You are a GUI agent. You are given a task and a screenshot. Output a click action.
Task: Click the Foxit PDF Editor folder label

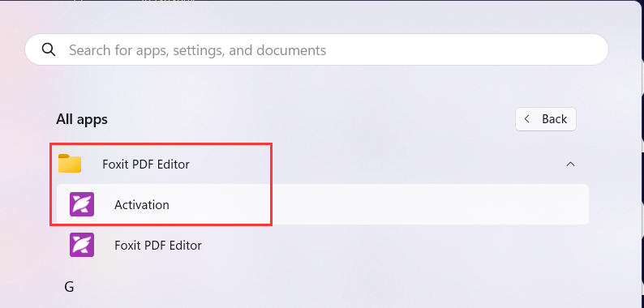(x=146, y=165)
